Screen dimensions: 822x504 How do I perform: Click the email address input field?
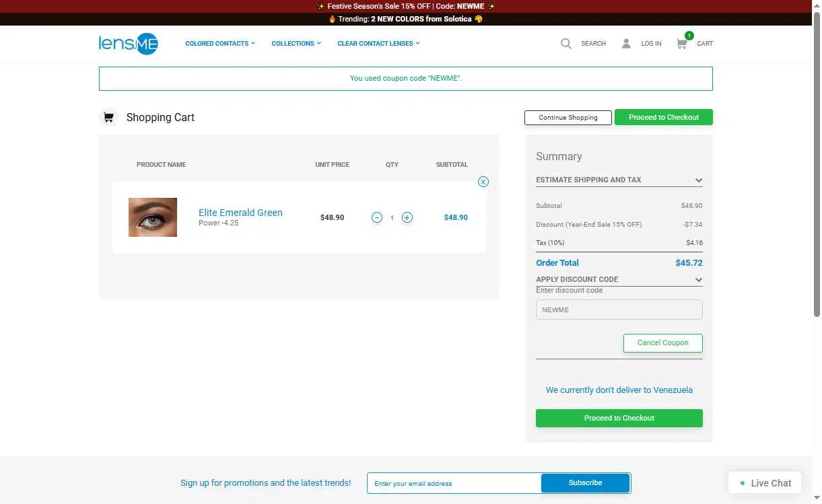click(x=454, y=483)
